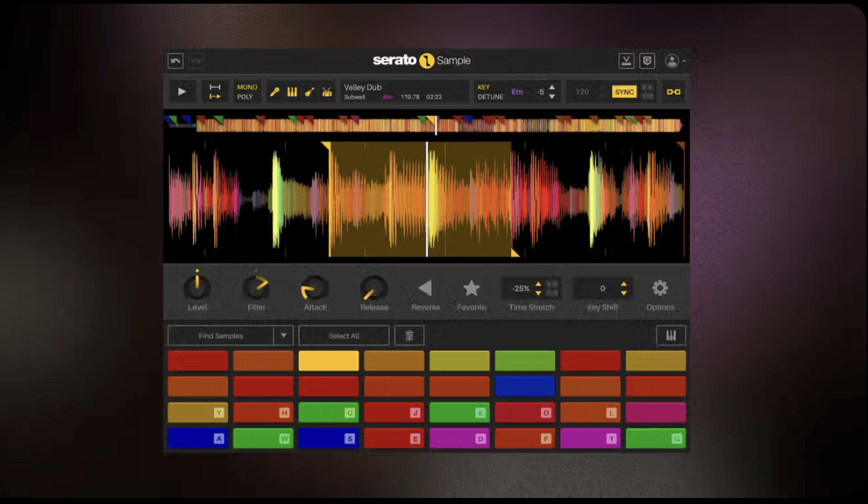Open the user account menu

[x=674, y=61]
